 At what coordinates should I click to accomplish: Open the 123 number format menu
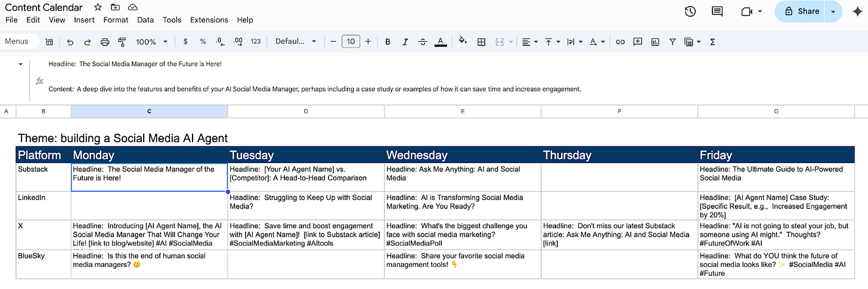pyautogui.click(x=256, y=42)
